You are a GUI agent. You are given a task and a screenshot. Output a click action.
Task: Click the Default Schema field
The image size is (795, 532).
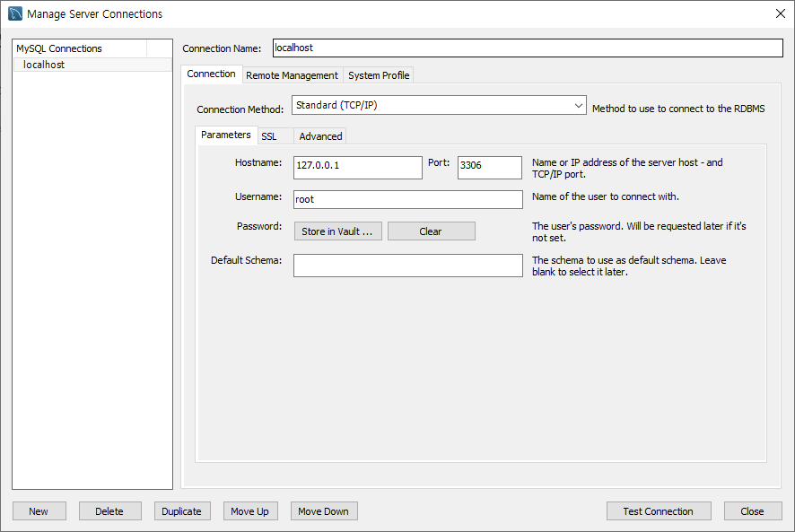[407, 266]
